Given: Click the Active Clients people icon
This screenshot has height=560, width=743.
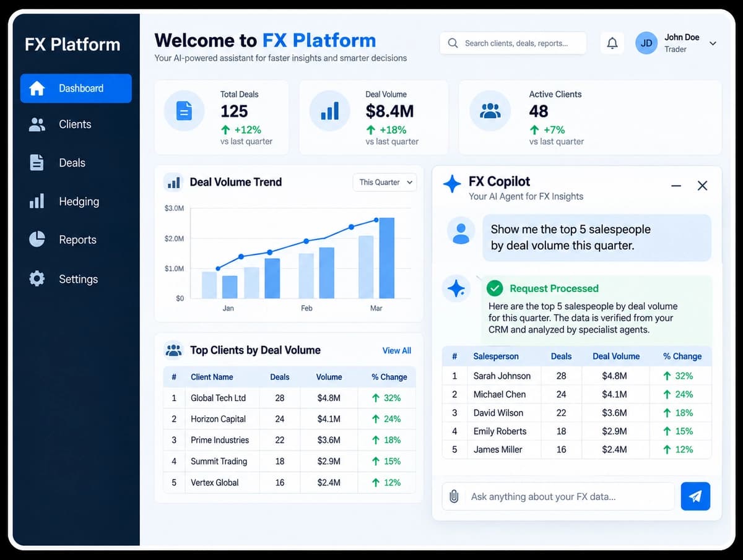Looking at the screenshot, I should click(490, 111).
